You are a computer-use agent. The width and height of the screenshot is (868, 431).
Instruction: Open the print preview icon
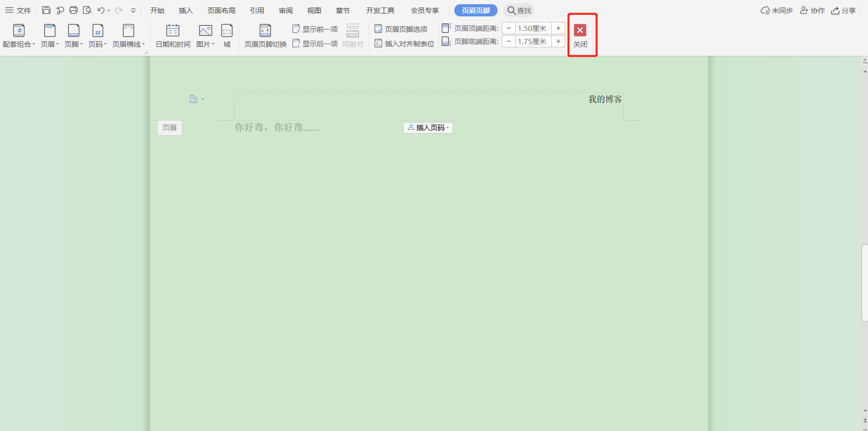pos(87,10)
